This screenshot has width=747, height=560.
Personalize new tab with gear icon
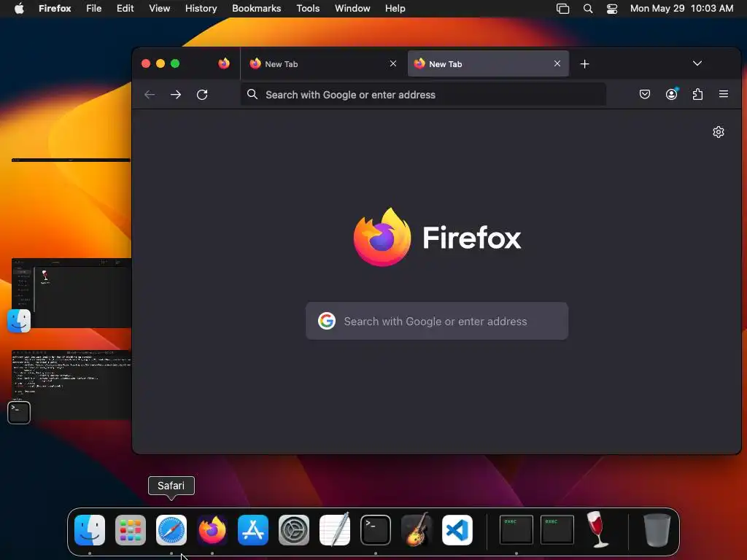point(719,132)
